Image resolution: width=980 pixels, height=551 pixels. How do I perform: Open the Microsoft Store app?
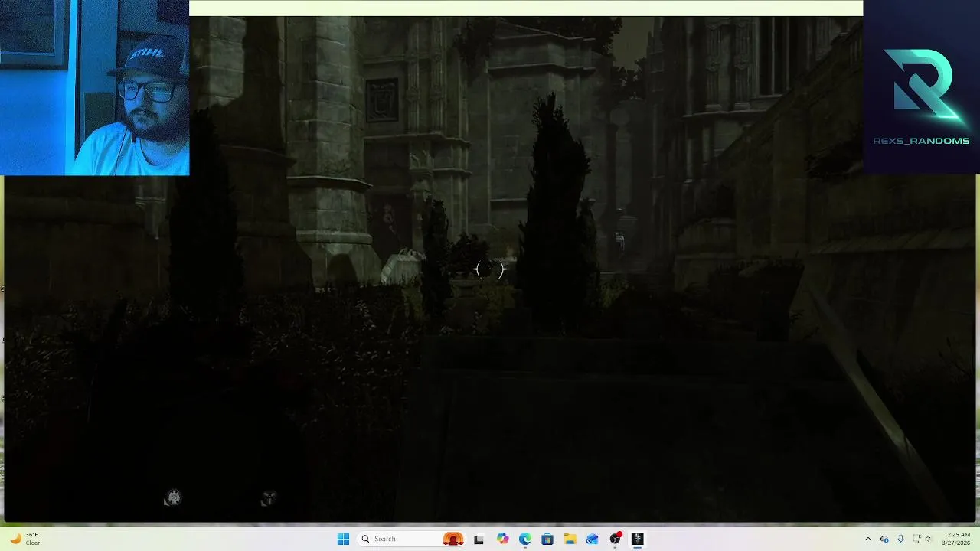pos(547,539)
